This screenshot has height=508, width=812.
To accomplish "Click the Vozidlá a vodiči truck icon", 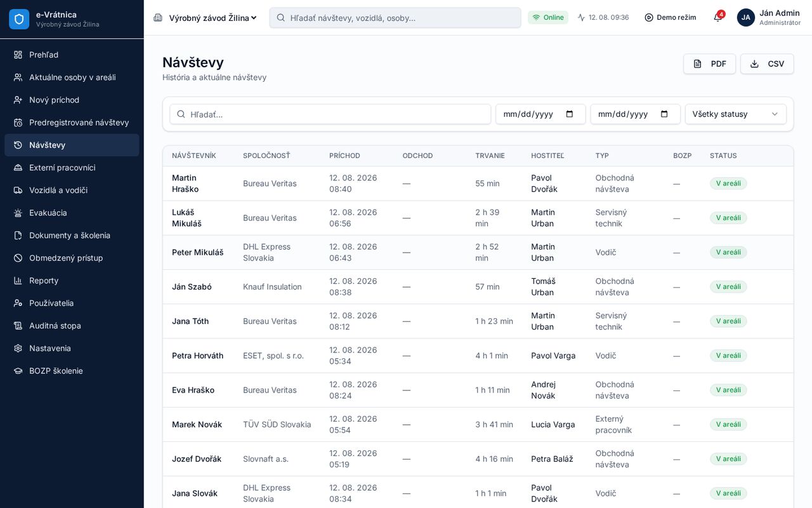I will tap(18, 190).
